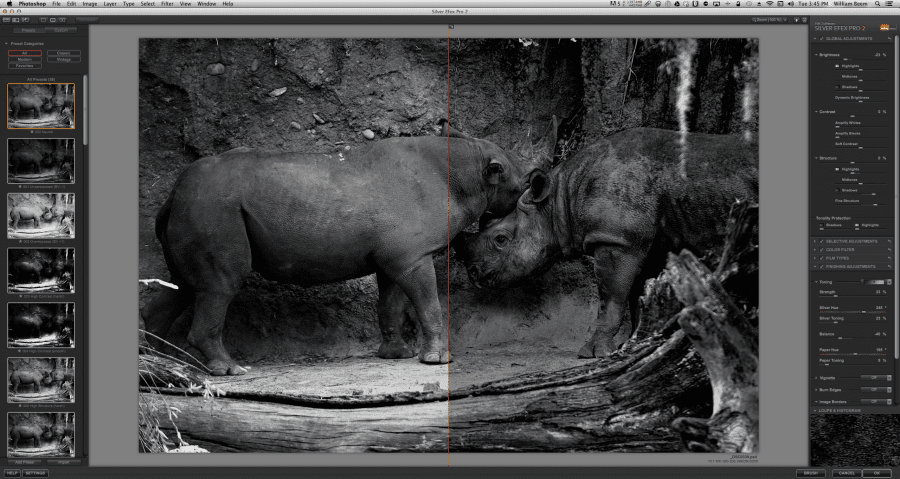Open Spotlight search icon in menu bar
The width and height of the screenshot is (900, 479).
[878, 3]
